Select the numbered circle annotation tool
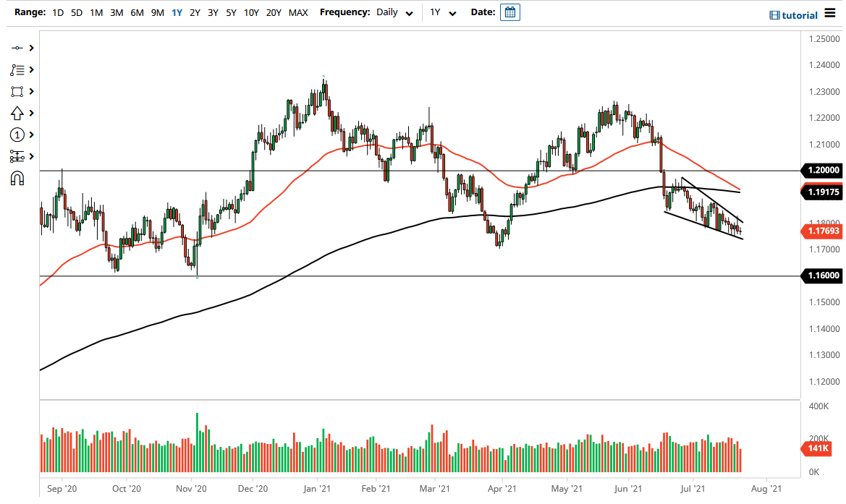The image size is (846, 504). click(17, 134)
